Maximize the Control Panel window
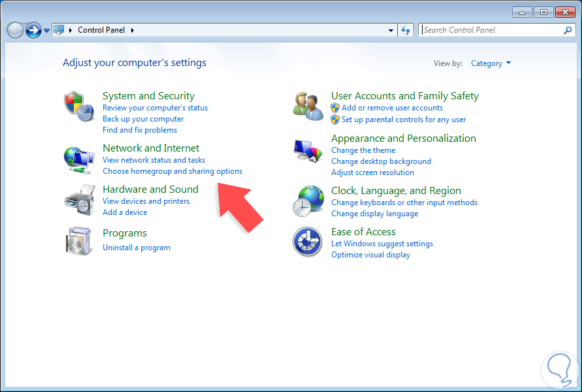 click(x=543, y=12)
